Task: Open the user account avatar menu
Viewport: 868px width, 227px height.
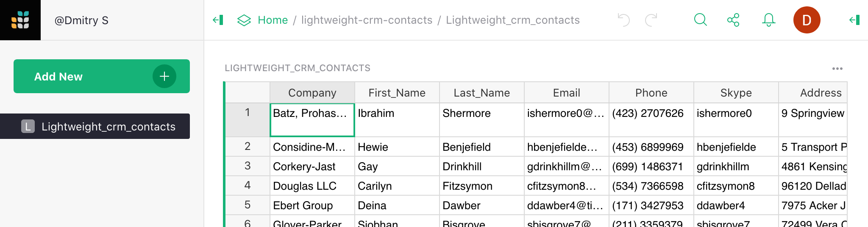Action: pos(807,20)
